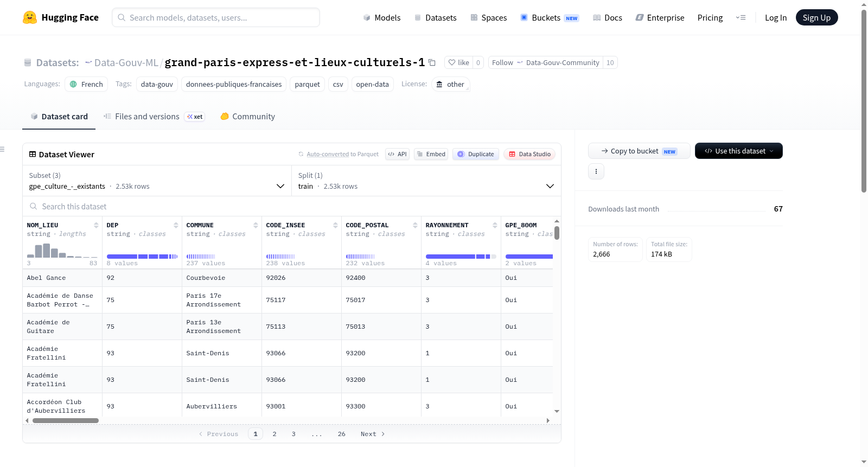Follow Data-Gouv-Community
This screenshot has width=868, height=467.
click(546, 62)
